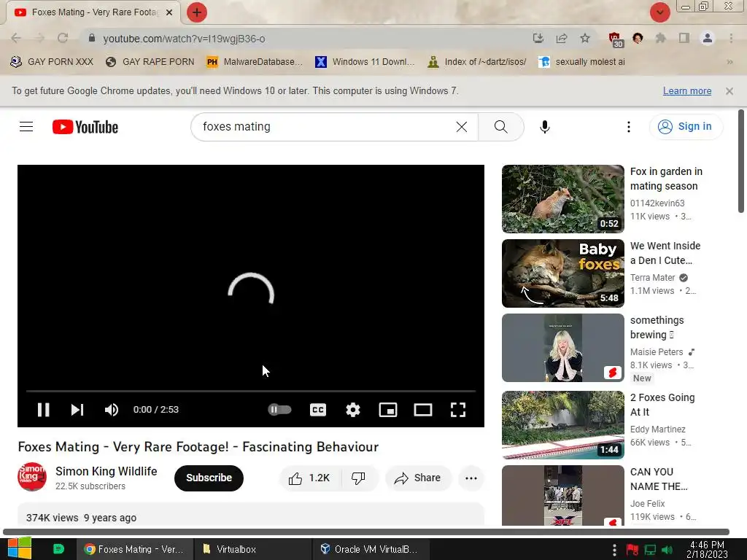747x560 pixels.
Task: Open the Chrome profile avatar icon
Action: [708, 38]
